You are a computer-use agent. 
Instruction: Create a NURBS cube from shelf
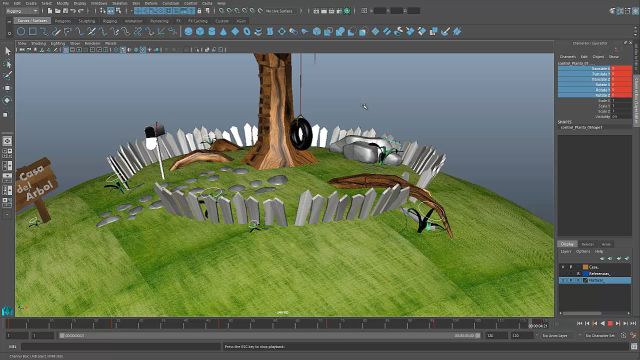point(200,31)
